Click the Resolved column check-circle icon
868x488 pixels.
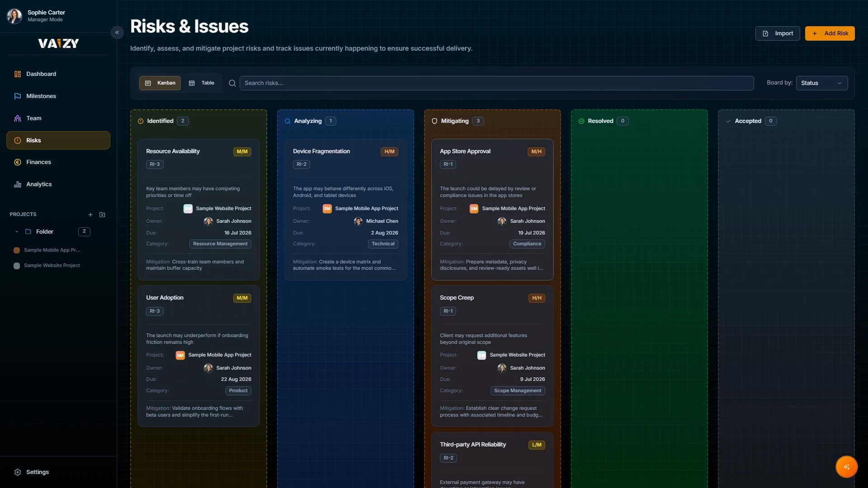point(581,121)
